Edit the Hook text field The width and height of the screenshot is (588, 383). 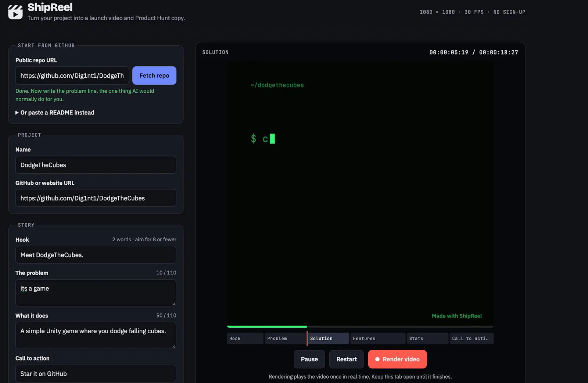[96, 255]
